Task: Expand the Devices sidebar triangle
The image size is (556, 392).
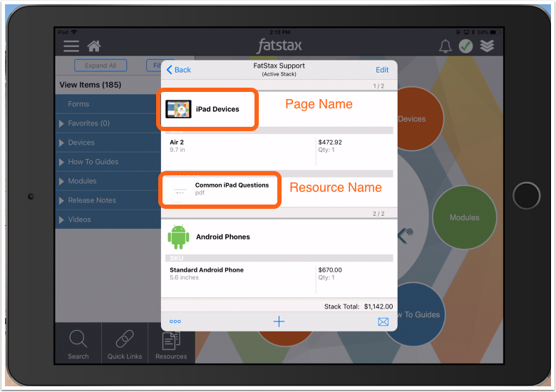Action: tap(61, 143)
